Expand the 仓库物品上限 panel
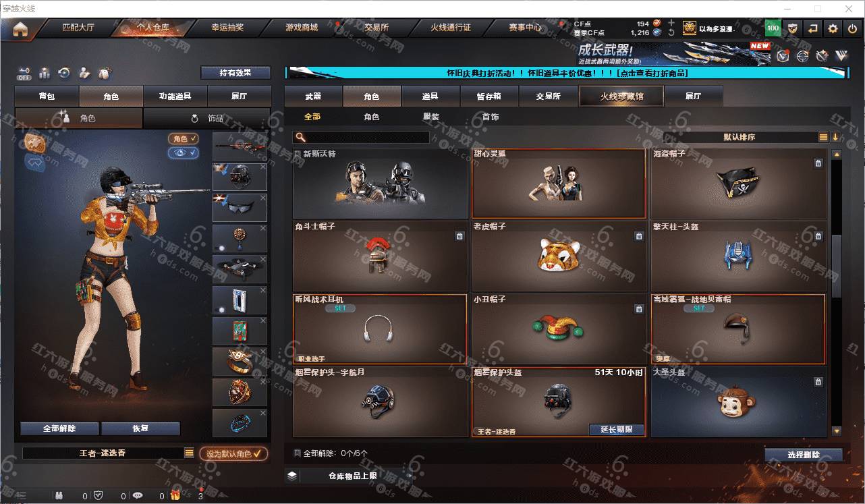The height and width of the screenshot is (504, 865). [x=291, y=476]
